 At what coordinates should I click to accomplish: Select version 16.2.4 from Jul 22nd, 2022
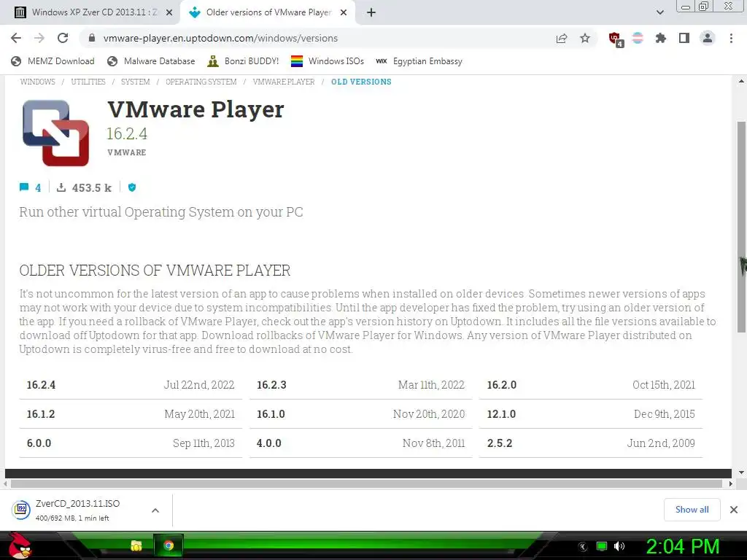tap(131, 385)
